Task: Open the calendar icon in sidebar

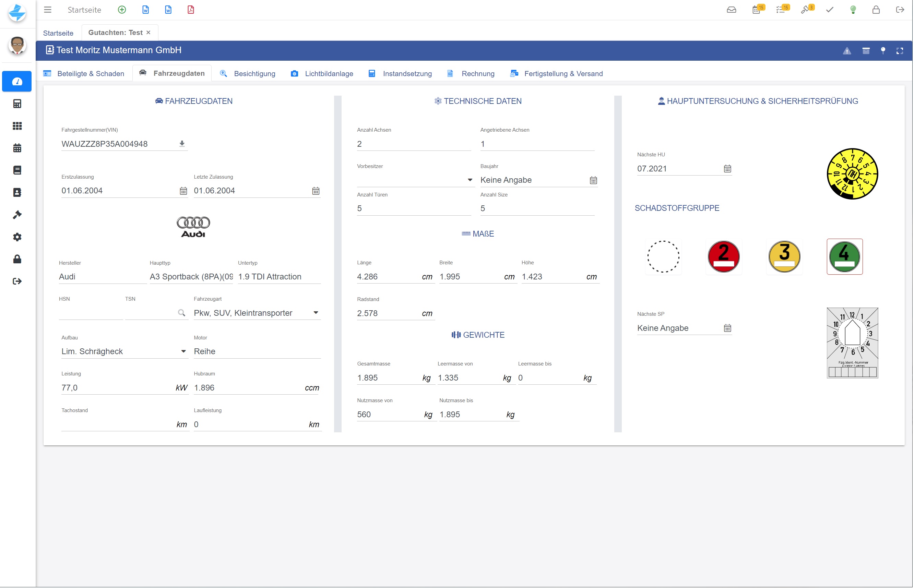Action: point(17,148)
